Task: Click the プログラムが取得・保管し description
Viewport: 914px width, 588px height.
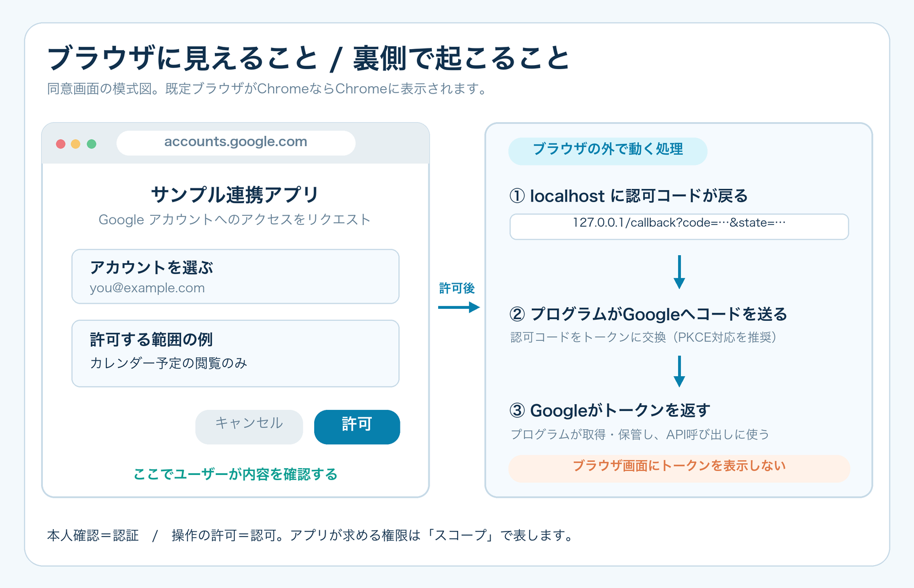Action: coord(640,434)
